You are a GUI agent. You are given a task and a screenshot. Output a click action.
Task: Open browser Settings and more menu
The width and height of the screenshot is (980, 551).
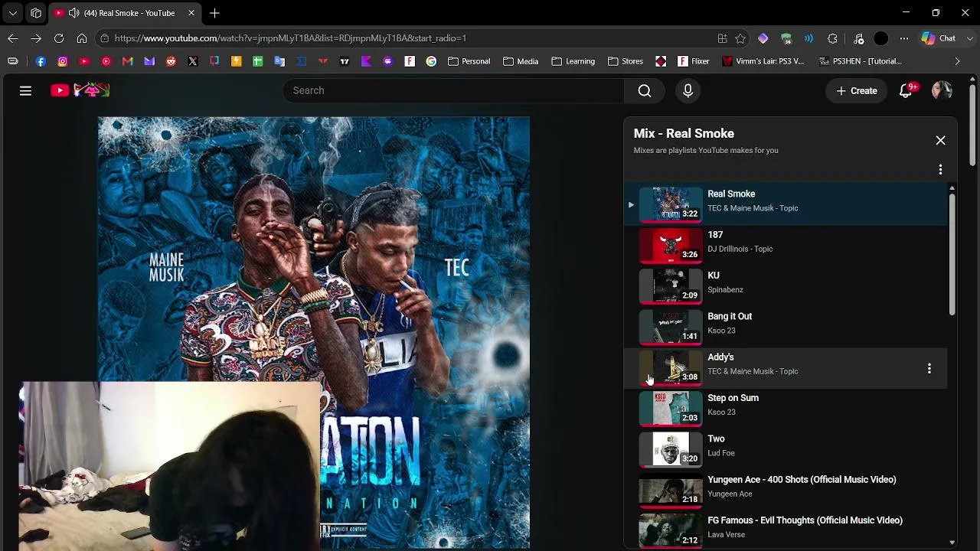pos(904,38)
